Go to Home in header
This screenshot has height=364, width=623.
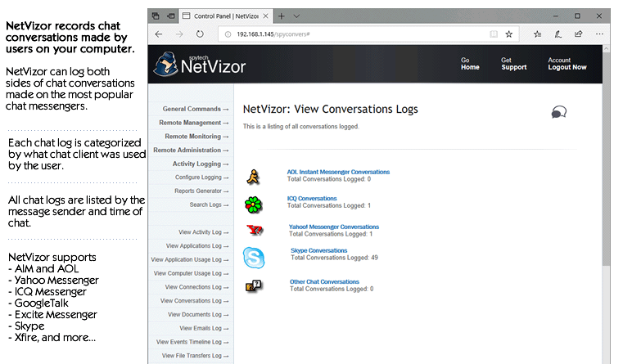[x=470, y=64]
